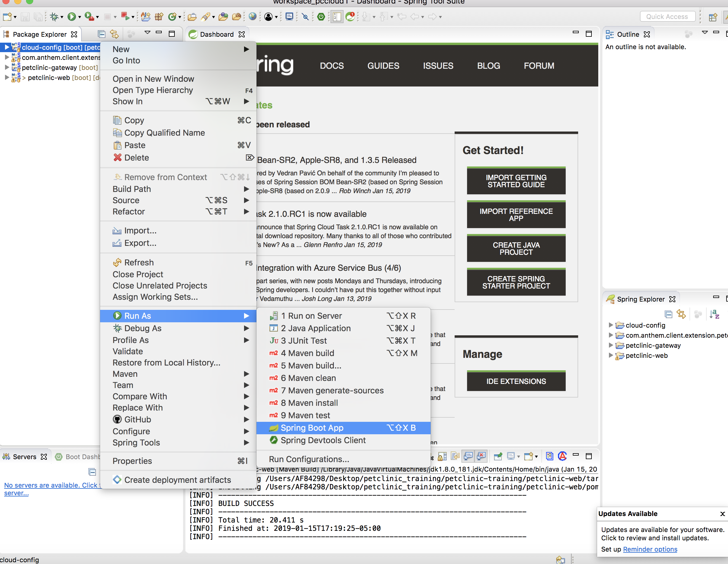Click the globe web browser toolbar icon
The image size is (728, 564).
253,17
